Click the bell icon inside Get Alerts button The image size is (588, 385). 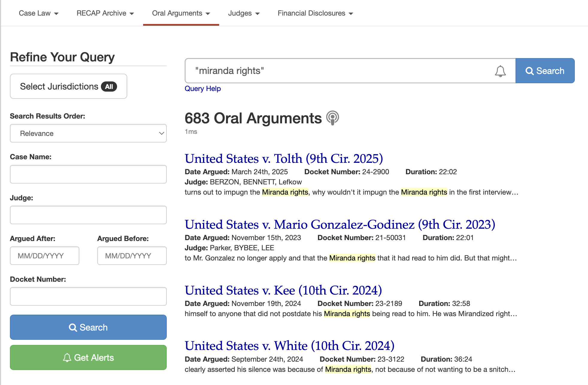coord(67,357)
